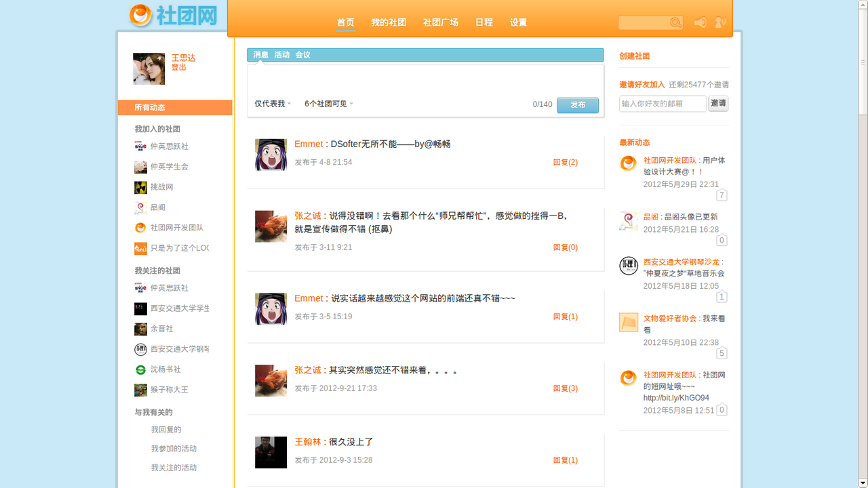Click 文物爱好者协会 icon in 最新动态
The image size is (868, 488).
pos(629,322)
